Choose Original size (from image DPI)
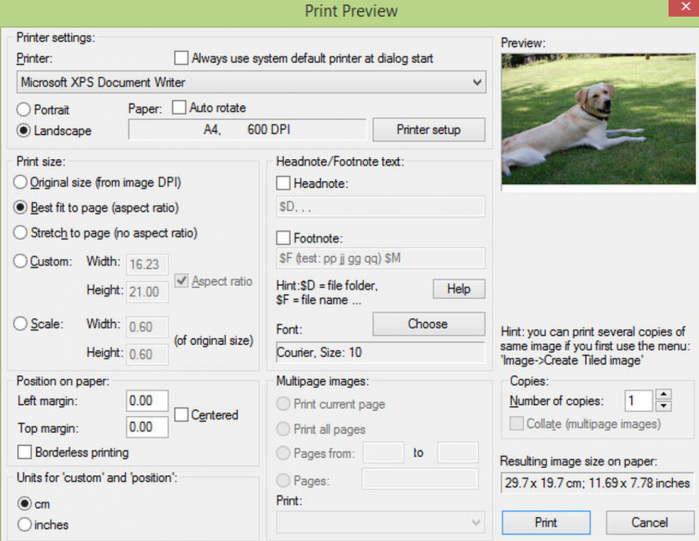The height and width of the screenshot is (541, 699). tap(21, 182)
